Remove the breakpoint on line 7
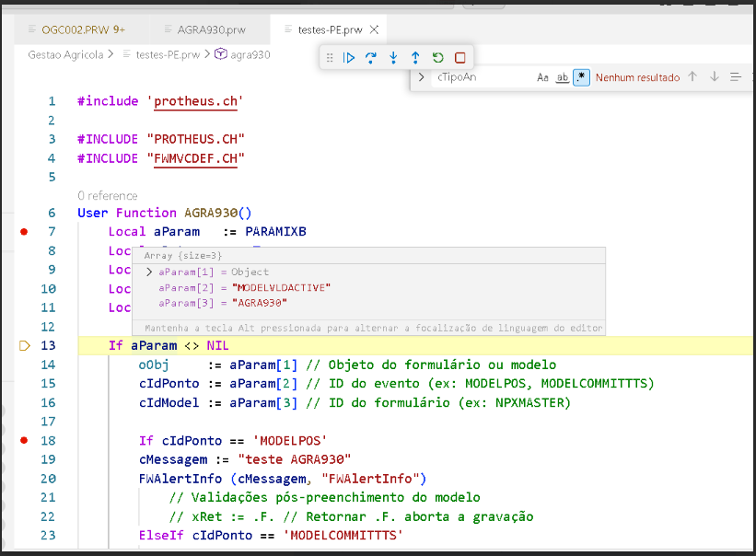Image resolution: width=756 pixels, height=556 pixels. (24, 232)
